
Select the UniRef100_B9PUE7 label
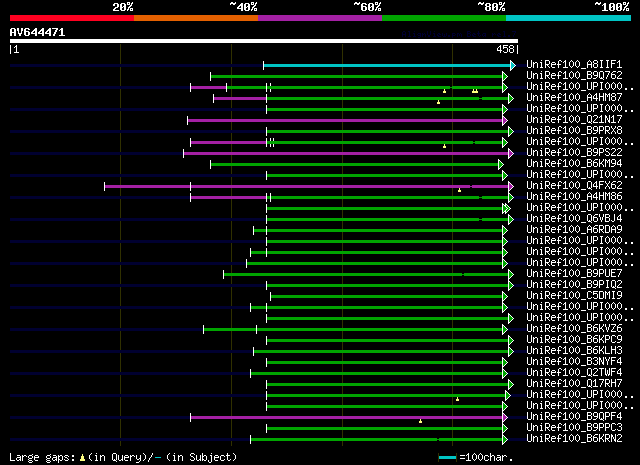point(574,273)
